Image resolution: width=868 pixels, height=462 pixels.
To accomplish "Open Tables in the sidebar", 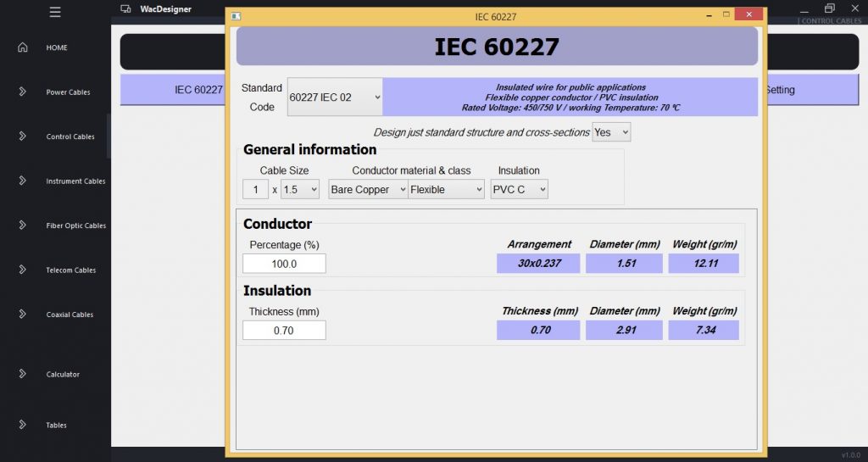I will [56, 426].
